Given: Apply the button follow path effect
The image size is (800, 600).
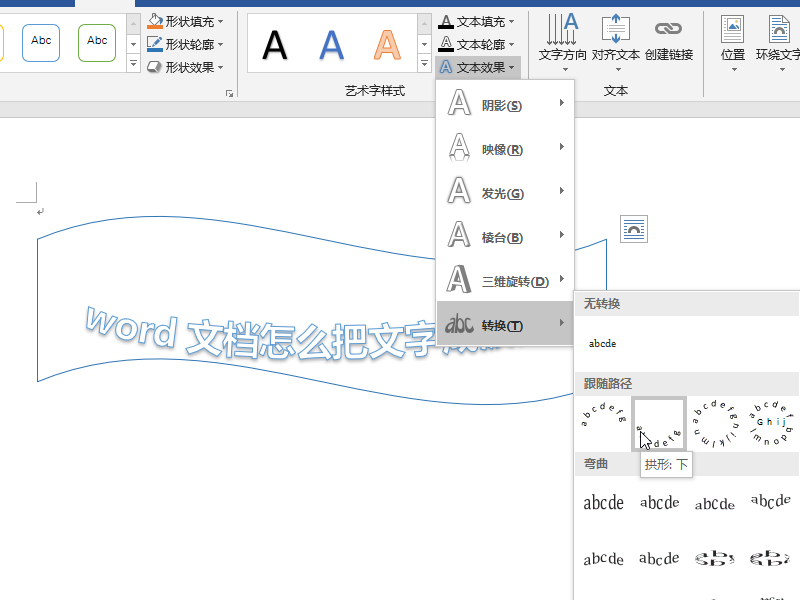Looking at the screenshot, I should pos(770,423).
